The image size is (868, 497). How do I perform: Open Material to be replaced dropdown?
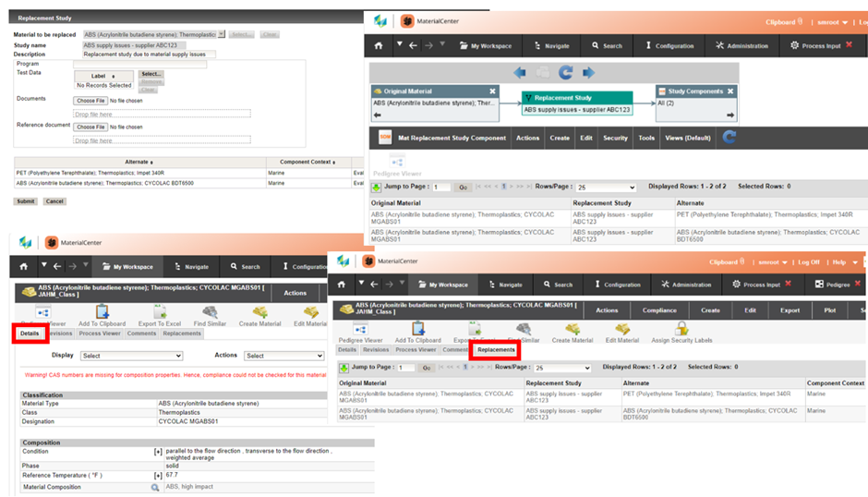click(221, 34)
